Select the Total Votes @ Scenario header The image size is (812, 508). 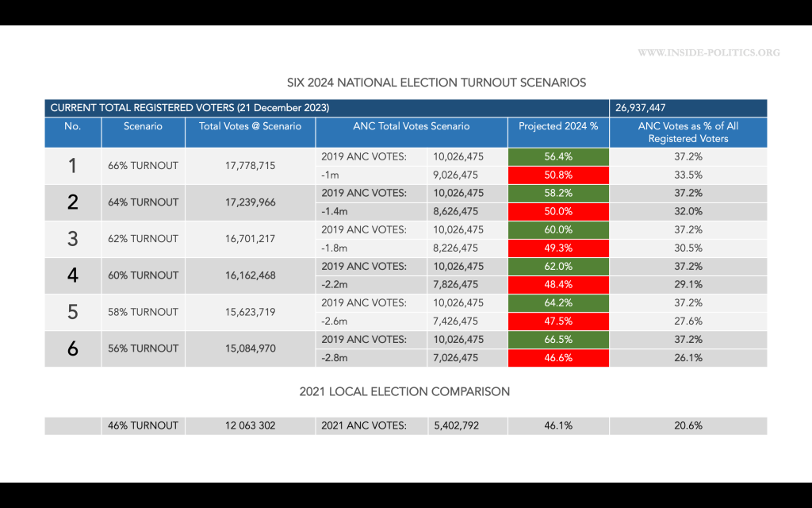(250, 126)
